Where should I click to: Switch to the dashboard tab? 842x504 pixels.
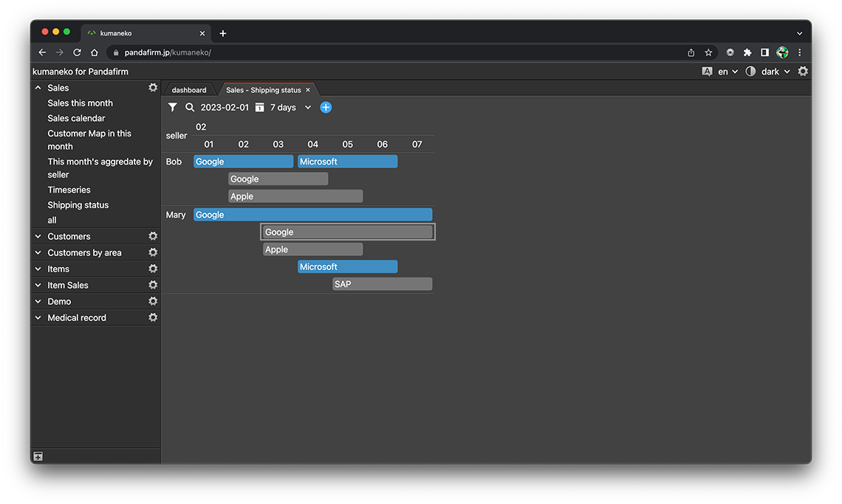[x=189, y=90]
